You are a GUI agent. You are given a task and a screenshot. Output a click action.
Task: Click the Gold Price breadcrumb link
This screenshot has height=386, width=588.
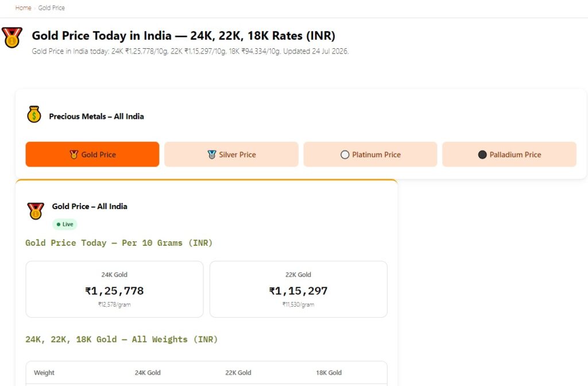(x=51, y=8)
